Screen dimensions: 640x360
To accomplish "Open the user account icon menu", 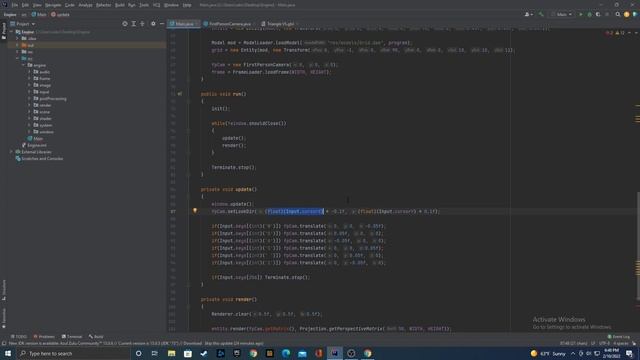I will (x=528, y=14).
